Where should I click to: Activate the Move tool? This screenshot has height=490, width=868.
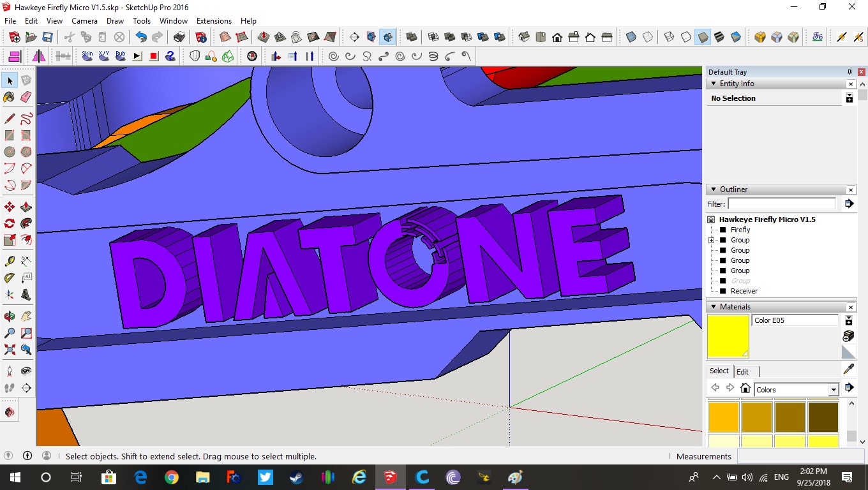pos(9,207)
